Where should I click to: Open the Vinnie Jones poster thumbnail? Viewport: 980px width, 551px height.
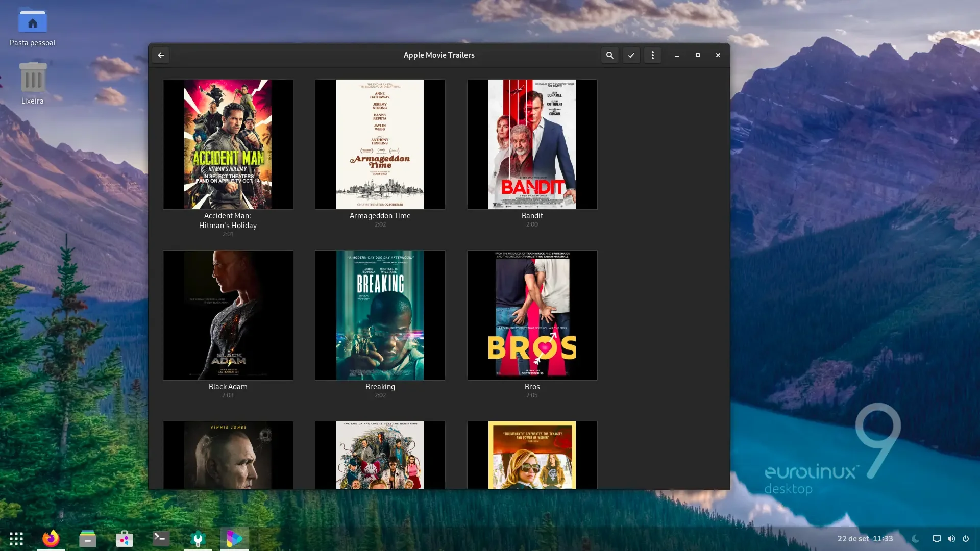pos(228,455)
